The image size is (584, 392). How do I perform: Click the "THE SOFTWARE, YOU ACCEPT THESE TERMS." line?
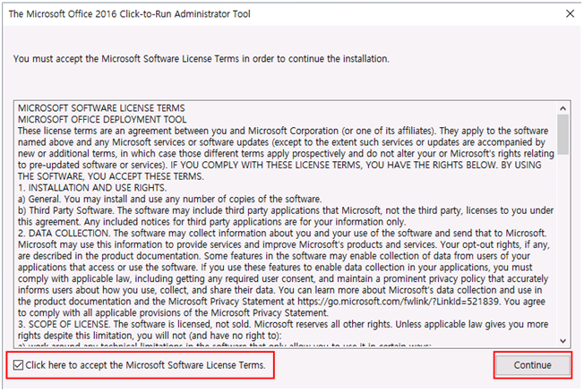tap(110, 176)
